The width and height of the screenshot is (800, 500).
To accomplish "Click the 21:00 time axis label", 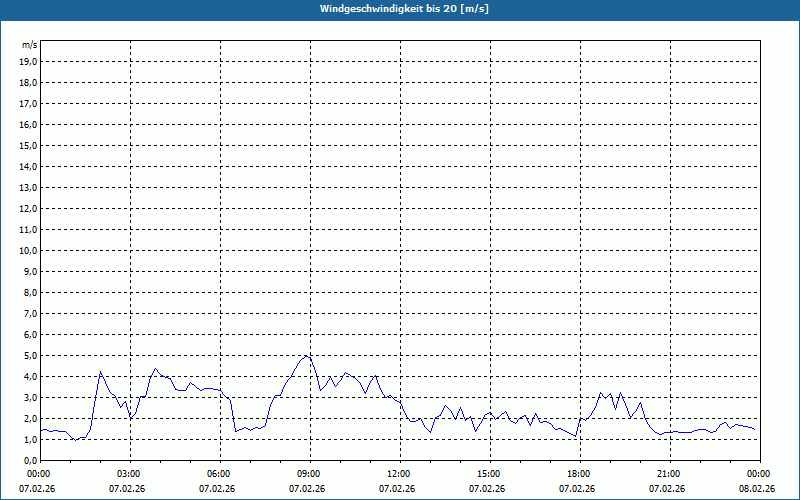I will pos(668,473).
